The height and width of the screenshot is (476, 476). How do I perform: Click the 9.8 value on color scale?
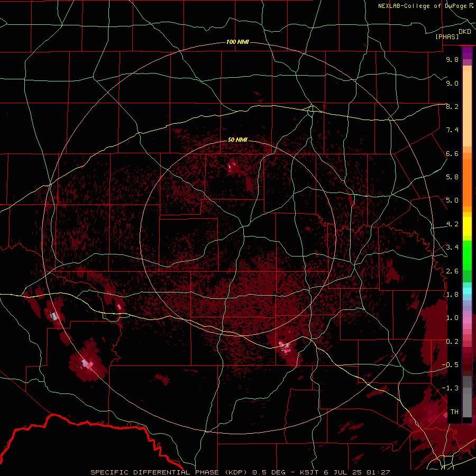point(452,59)
